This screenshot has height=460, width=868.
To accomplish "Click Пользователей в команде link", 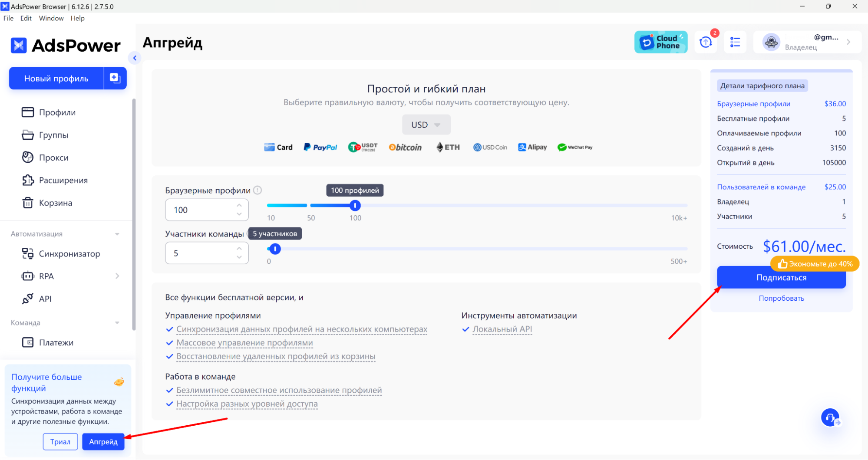I will click(x=761, y=187).
